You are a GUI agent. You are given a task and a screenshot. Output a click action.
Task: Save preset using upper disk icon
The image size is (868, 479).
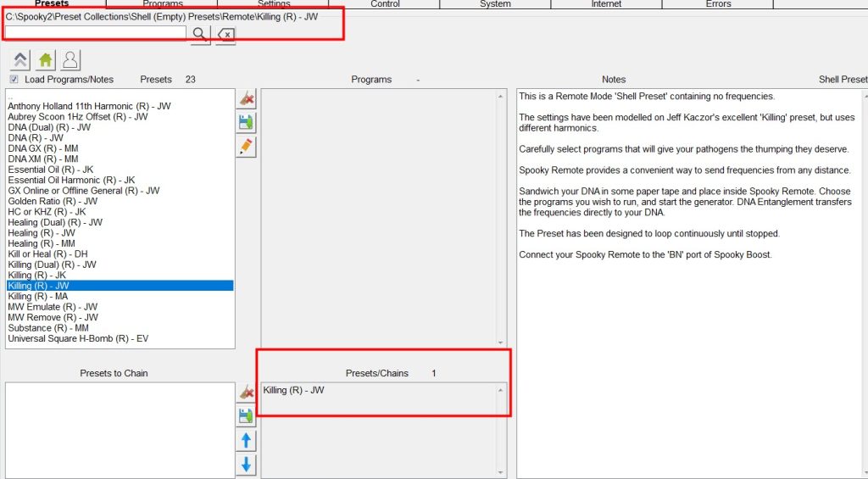click(x=246, y=123)
